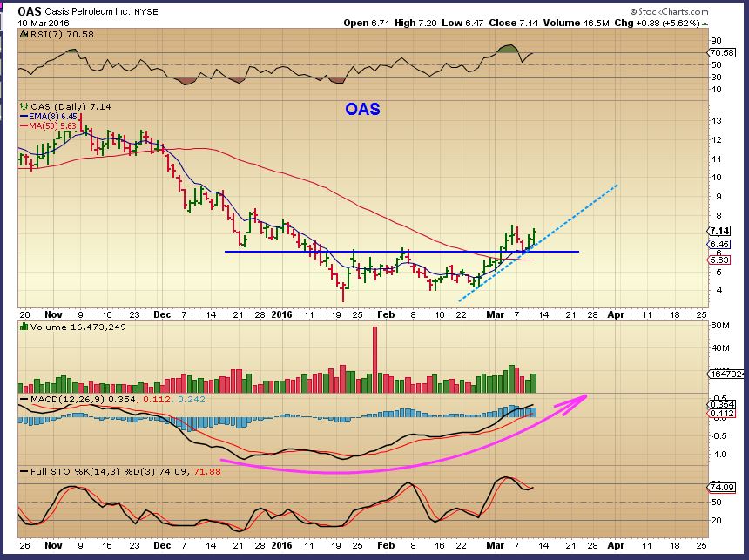
Task: Click the RSI(7) indicator panel icon
Action: pyautogui.click(x=24, y=34)
